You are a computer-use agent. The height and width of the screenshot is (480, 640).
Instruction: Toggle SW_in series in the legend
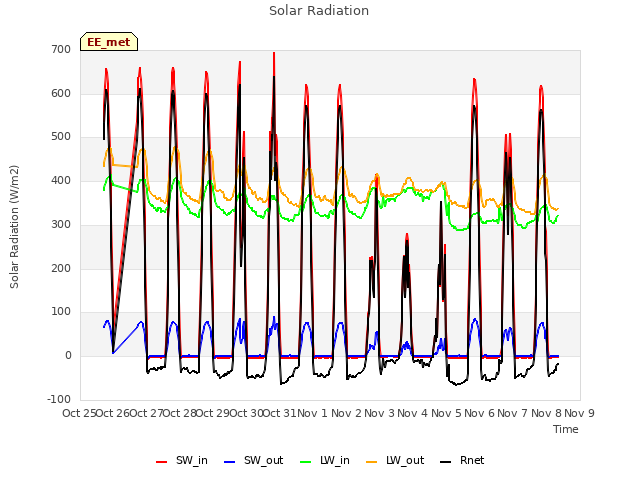click(182, 460)
